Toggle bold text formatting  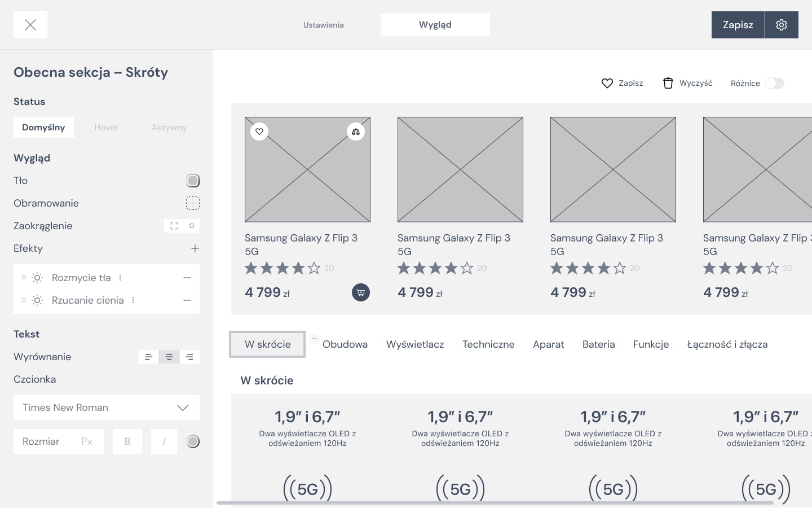pos(127,441)
